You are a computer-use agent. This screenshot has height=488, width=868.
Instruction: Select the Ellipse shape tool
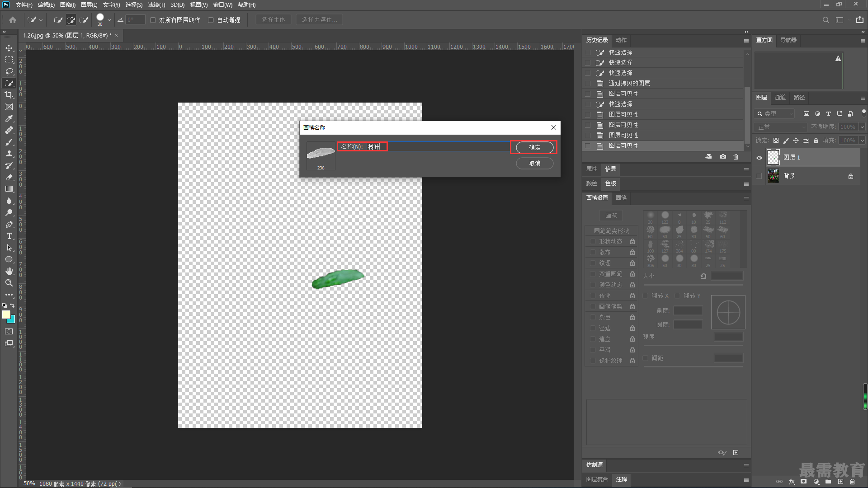click(x=9, y=259)
